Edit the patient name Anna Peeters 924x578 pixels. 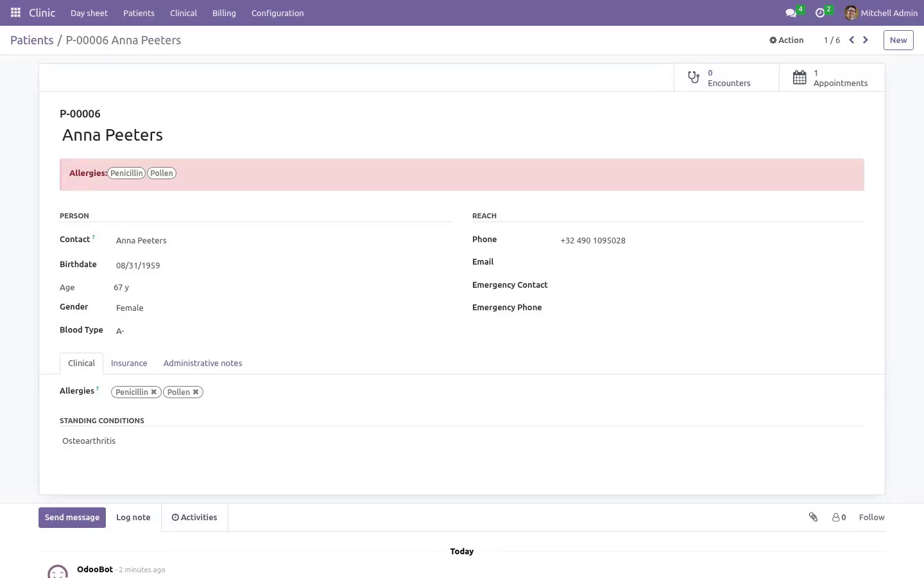pos(462,135)
